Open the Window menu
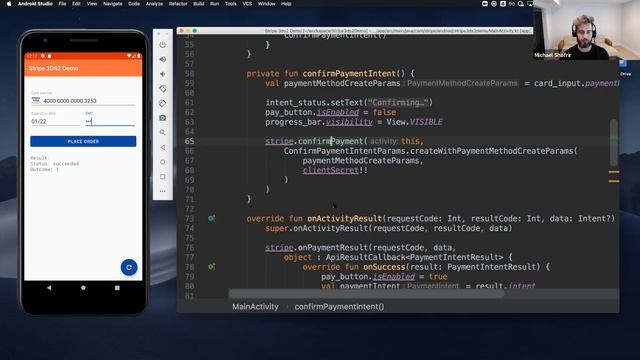 [x=267, y=4]
